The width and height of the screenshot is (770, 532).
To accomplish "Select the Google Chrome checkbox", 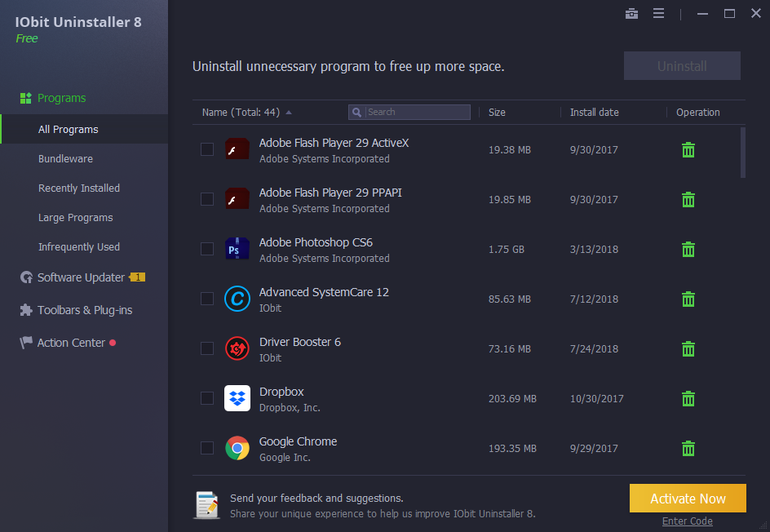I will 207,448.
